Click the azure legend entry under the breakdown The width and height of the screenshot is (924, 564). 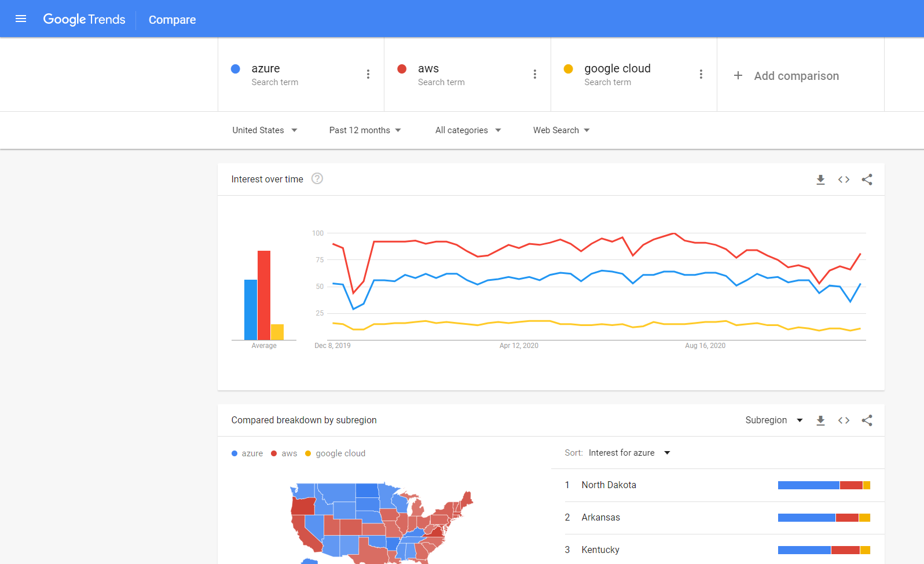click(247, 453)
